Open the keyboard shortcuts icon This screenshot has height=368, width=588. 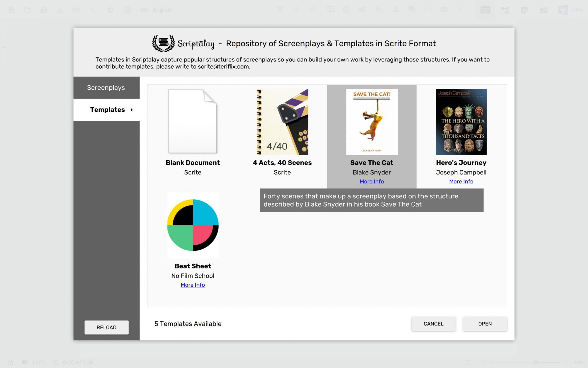485,9
